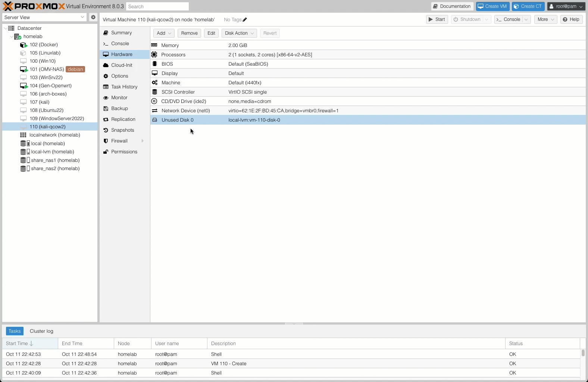Open the Task History section
The width and height of the screenshot is (588, 382).
tap(125, 87)
